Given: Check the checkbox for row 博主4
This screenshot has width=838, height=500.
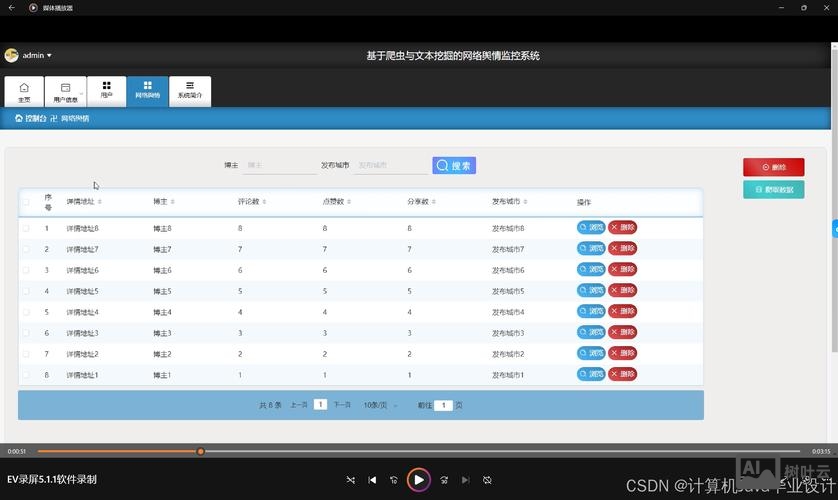Looking at the screenshot, I should point(26,312).
